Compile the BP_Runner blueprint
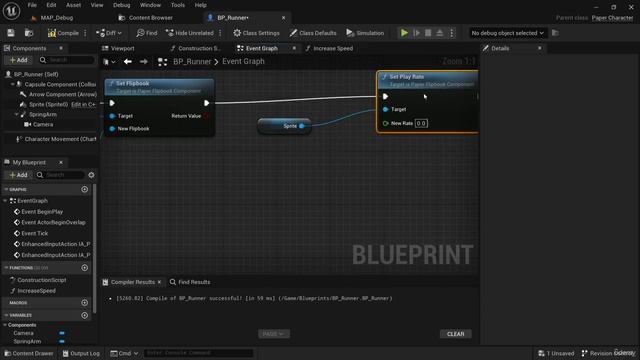The width and height of the screenshot is (640, 360). [x=63, y=33]
